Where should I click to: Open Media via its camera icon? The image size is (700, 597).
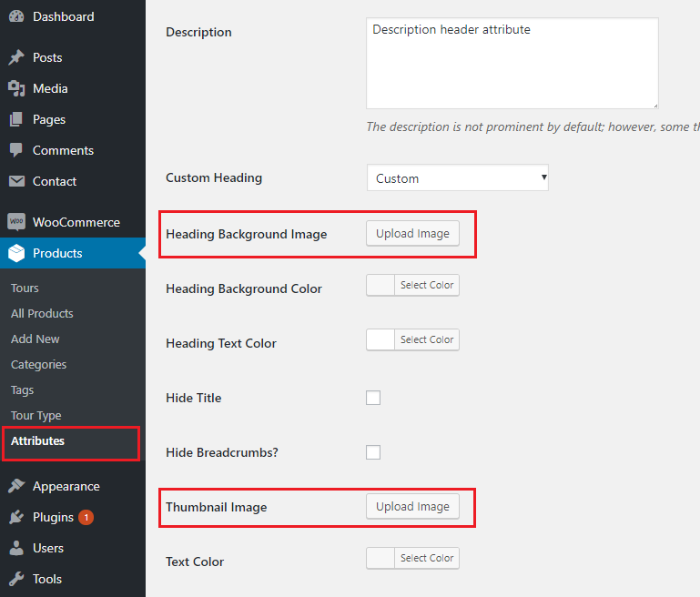click(x=16, y=88)
